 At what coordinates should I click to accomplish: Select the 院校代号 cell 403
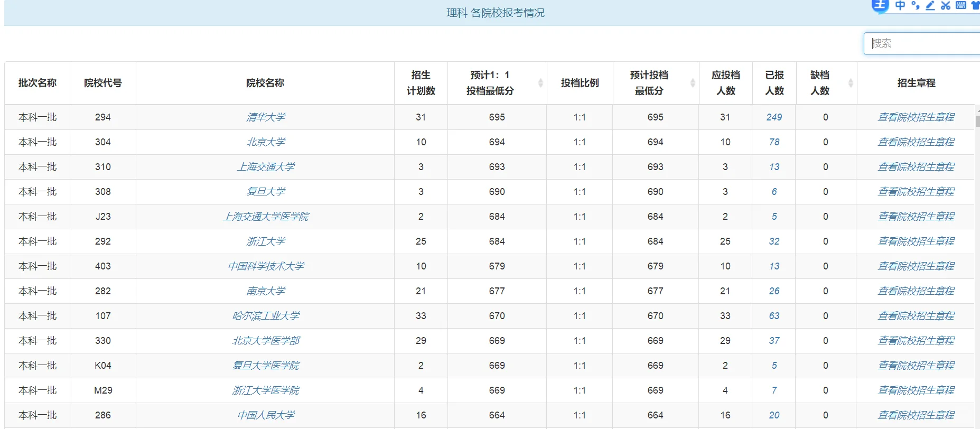(x=103, y=266)
